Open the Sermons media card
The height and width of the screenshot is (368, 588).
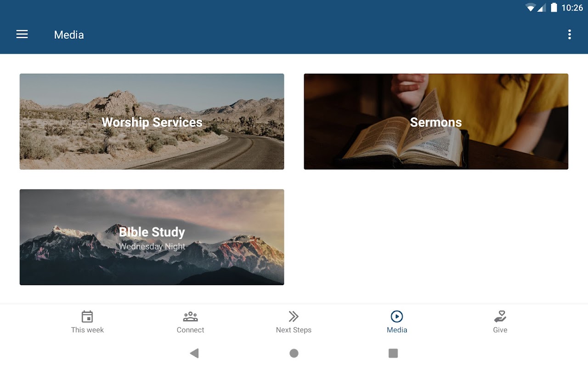(436, 121)
